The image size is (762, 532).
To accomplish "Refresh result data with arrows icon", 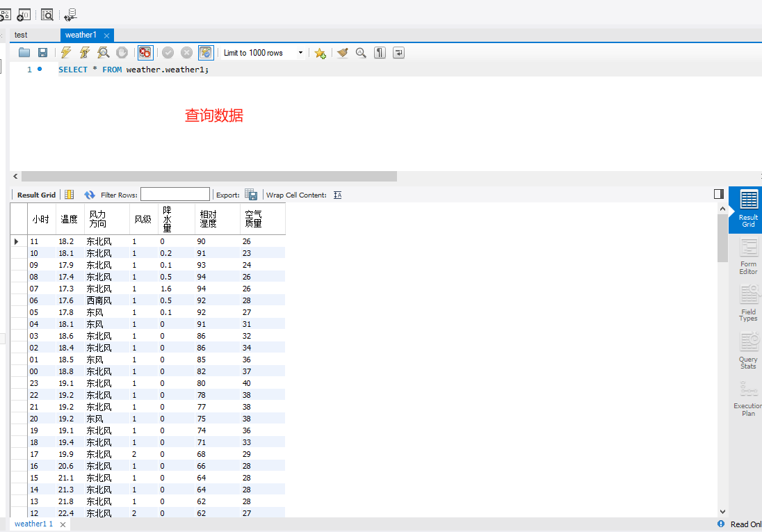I will 90,195.
